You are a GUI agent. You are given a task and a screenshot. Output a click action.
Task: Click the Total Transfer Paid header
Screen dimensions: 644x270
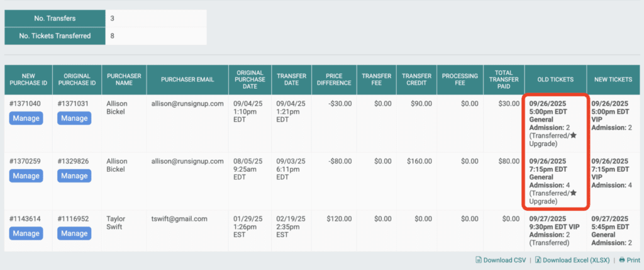point(504,79)
